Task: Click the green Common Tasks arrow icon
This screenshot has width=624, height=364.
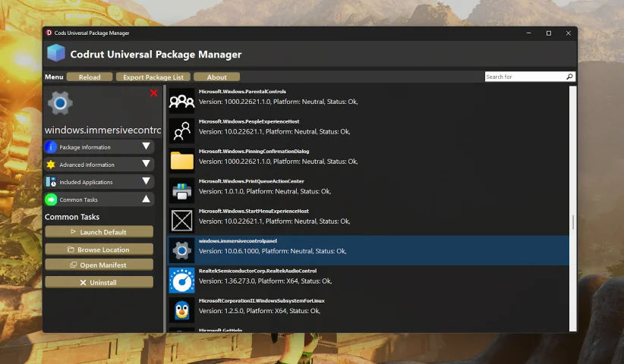Action: click(51, 199)
